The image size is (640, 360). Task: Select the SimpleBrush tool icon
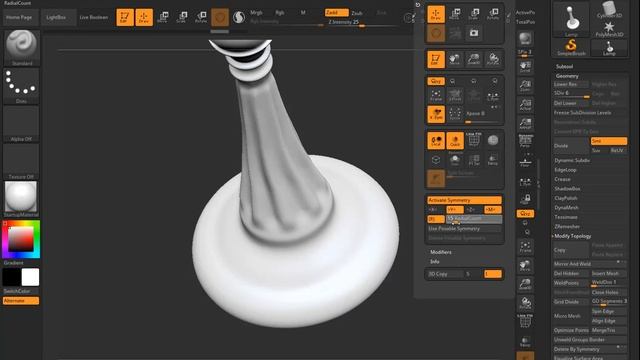(x=571, y=47)
